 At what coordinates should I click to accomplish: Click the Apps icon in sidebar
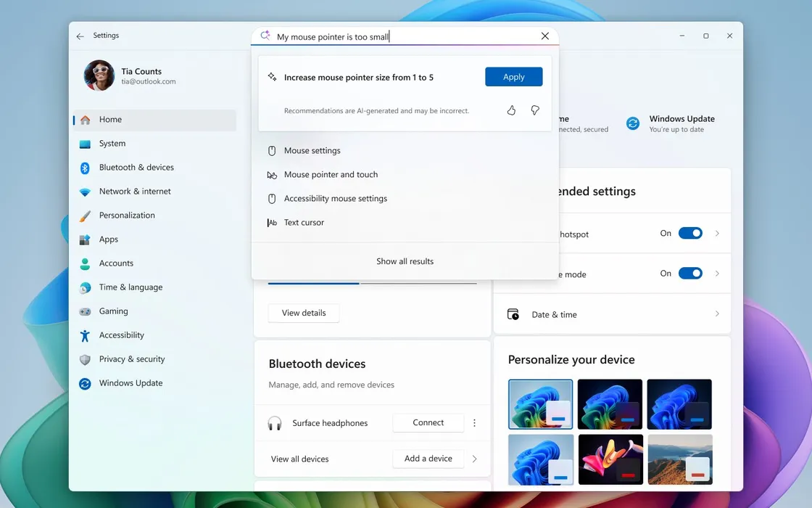[85, 239]
